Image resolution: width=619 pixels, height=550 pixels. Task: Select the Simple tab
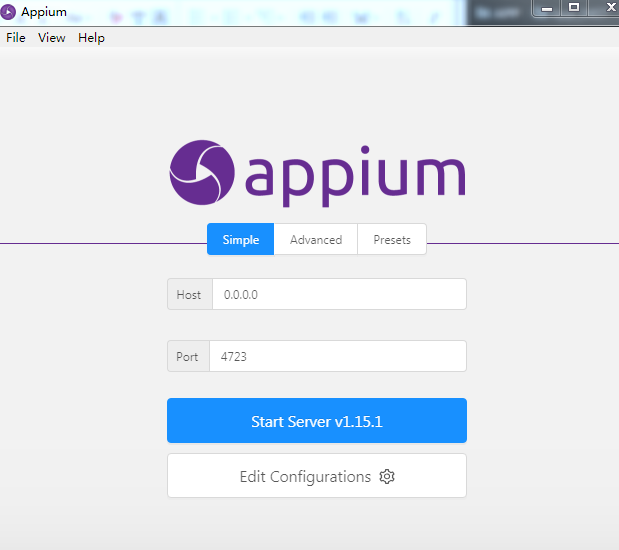point(240,239)
